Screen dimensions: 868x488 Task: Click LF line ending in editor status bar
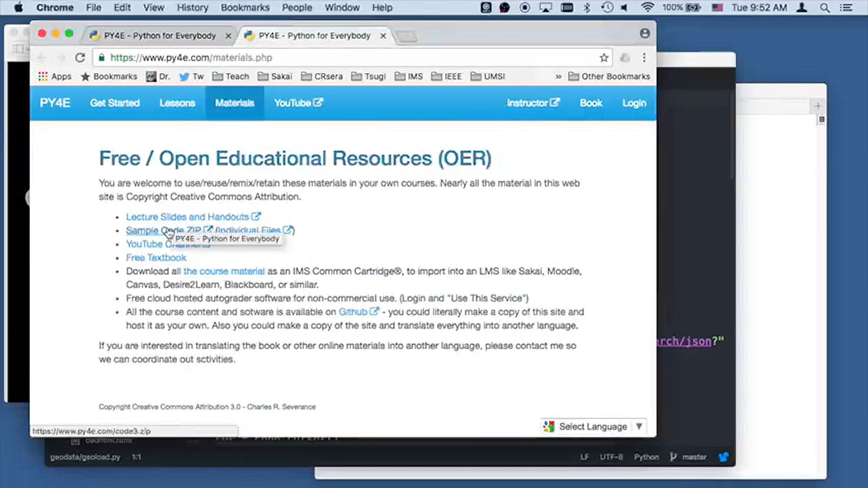tap(585, 457)
